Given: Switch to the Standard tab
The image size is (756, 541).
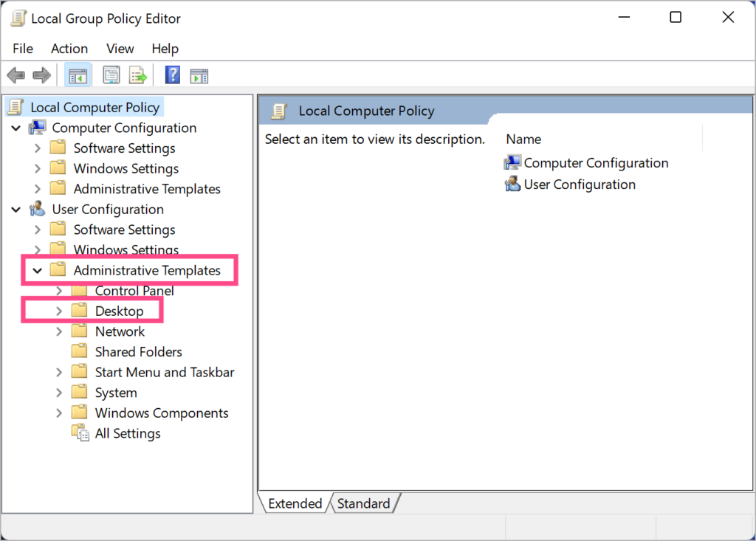Looking at the screenshot, I should pos(363,503).
